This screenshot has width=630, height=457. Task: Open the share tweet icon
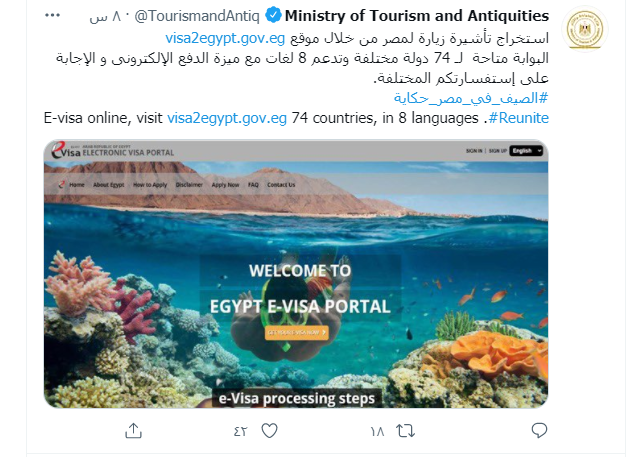133,430
